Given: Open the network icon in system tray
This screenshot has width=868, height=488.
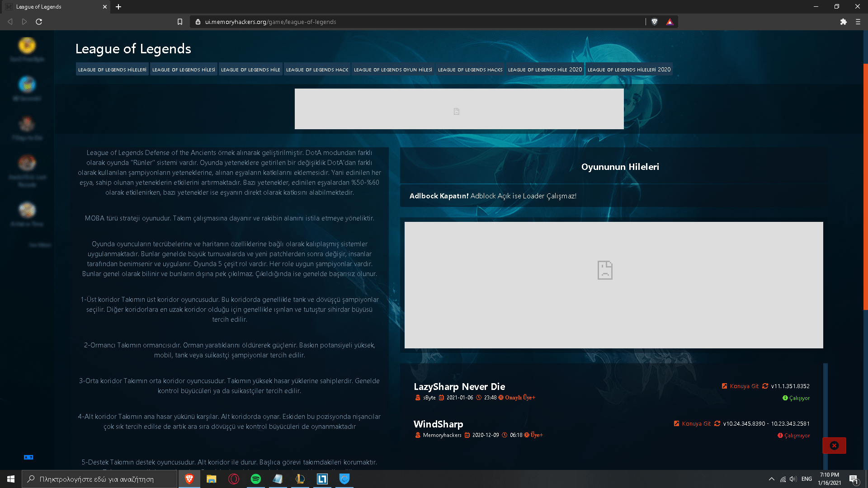Looking at the screenshot, I should pos(783,479).
